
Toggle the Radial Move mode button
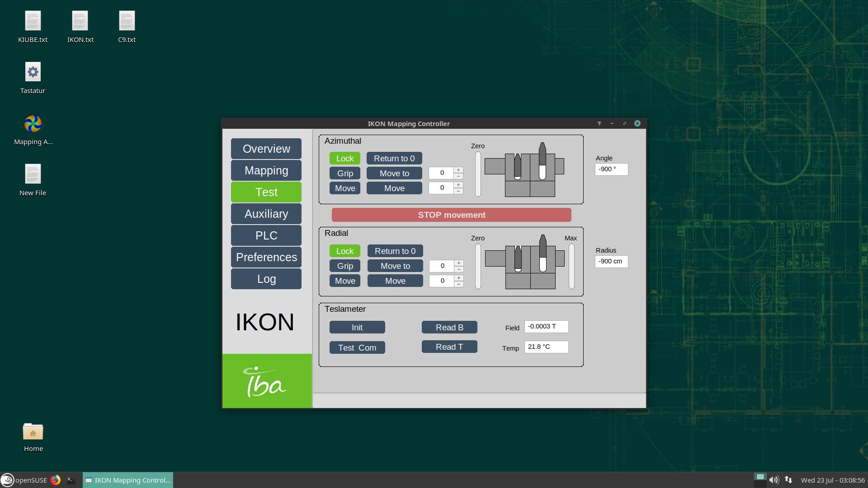(x=345, y=281)
